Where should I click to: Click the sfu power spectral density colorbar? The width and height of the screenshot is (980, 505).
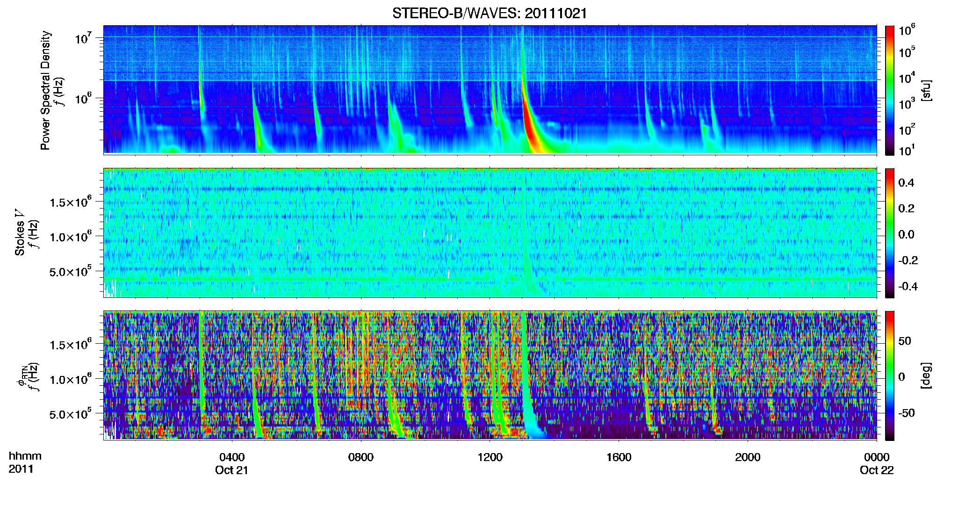889,90
